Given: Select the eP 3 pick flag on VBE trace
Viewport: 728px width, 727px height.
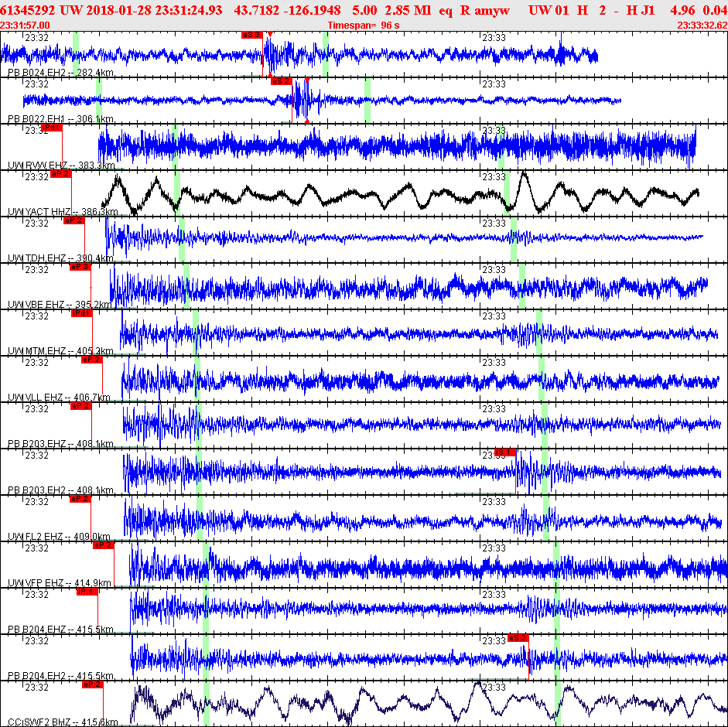Looking at the screenshot, I should (80, 267).
